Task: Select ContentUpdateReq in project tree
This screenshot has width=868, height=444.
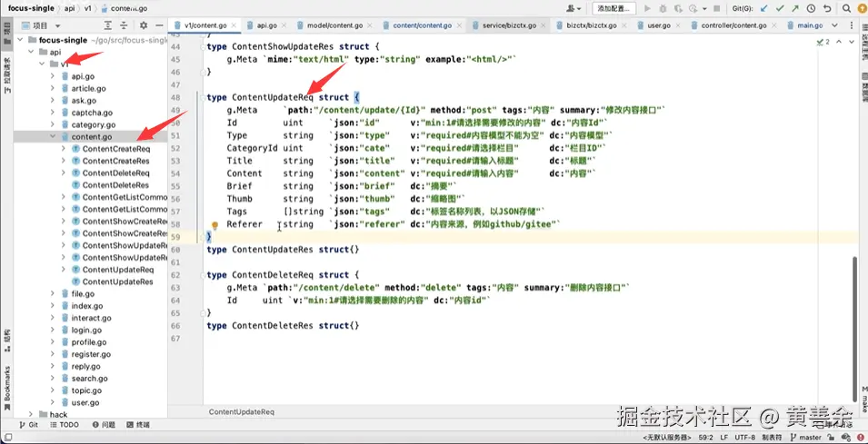Action: (118, 270)
